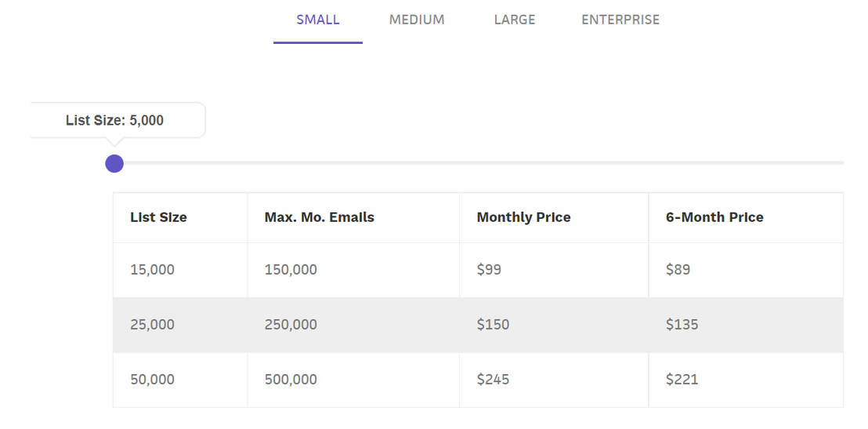The width and height of the screenshot is (868, 429).
Task: Select the 500,000 max emails cell
Action: pyautogui.click(x=353, y=380)
